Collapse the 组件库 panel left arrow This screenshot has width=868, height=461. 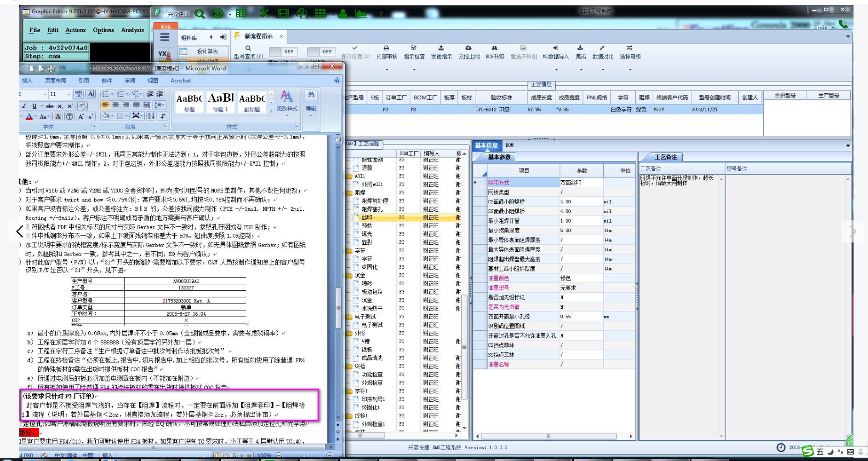211,37
